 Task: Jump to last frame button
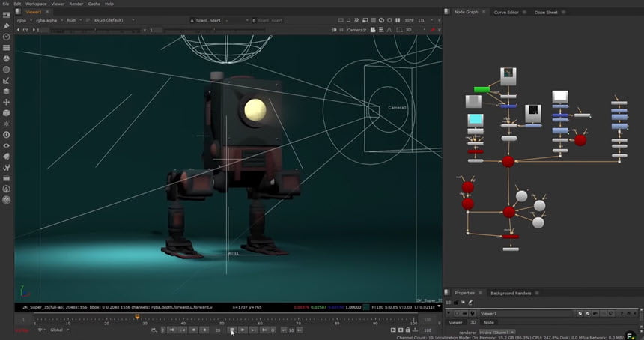(264, 330)
